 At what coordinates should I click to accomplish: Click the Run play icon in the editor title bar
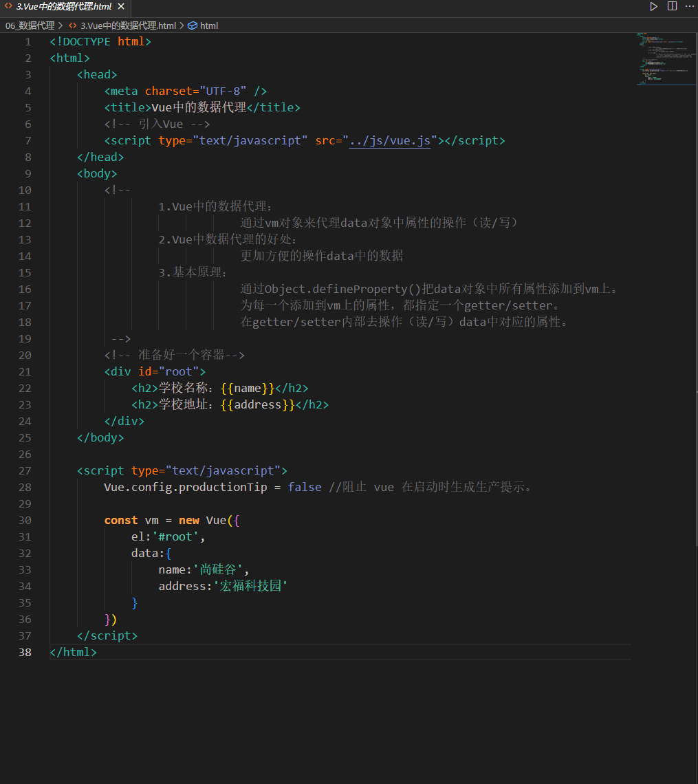click(653, 6)
